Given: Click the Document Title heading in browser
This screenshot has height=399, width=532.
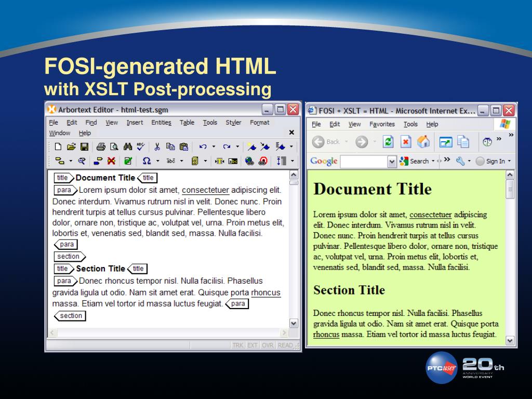Looking at the screenshot, I should pos(373,189).
